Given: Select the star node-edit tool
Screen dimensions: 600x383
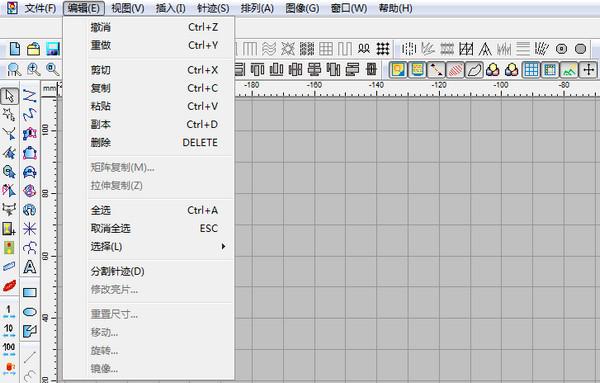Looking at the screenshot, I should point(9,114).
